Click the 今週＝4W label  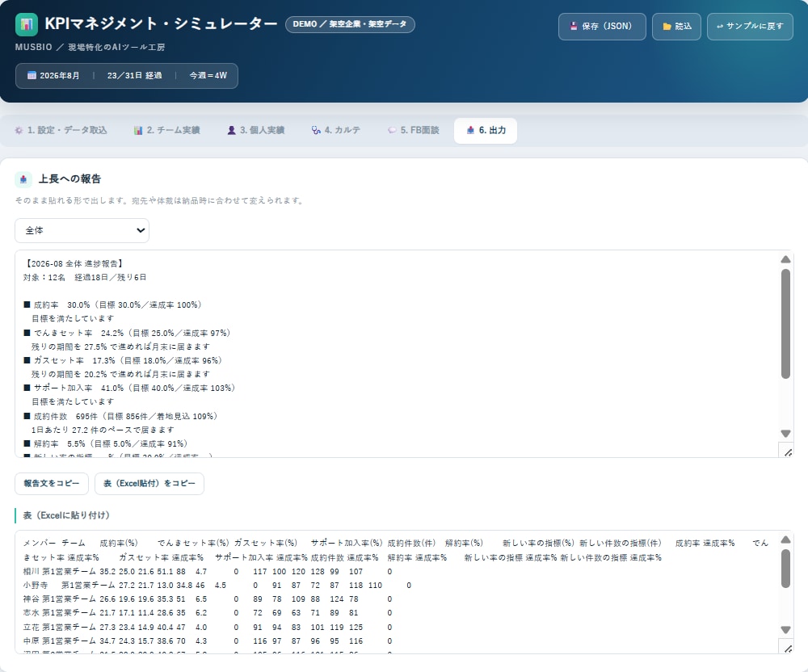pyautogui.click(x=208, y=76)
